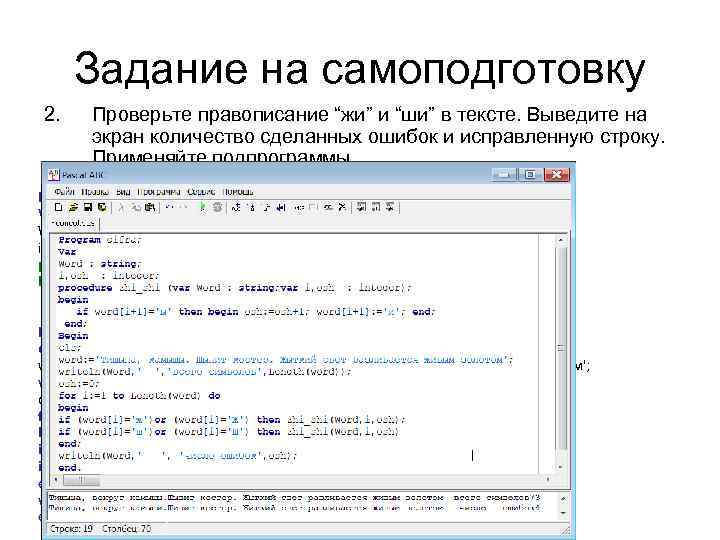The width and height of the screenshot is (720, 540).
Task: Click the editor vertical scrollbar thumb
Action: coord(561,348)
